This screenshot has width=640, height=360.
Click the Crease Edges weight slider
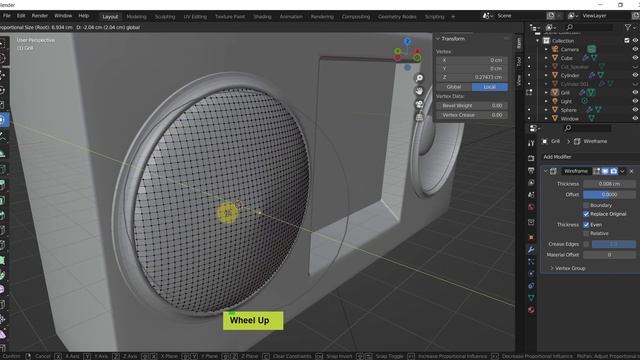(x=614, y=244)
